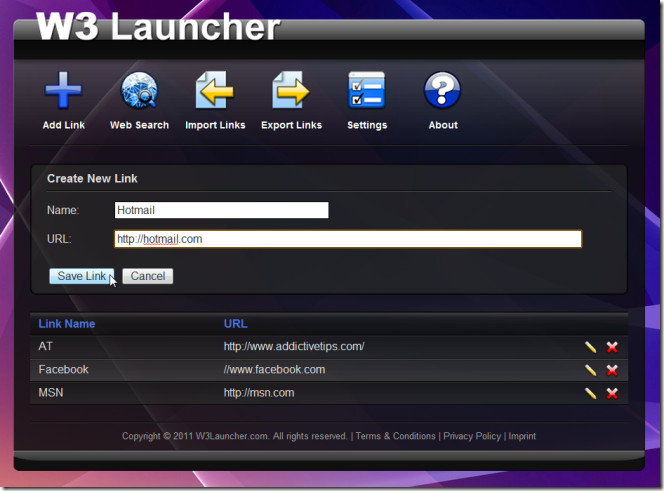Click the Create New Link heading

pyautogui.click(x=92, y=178)
